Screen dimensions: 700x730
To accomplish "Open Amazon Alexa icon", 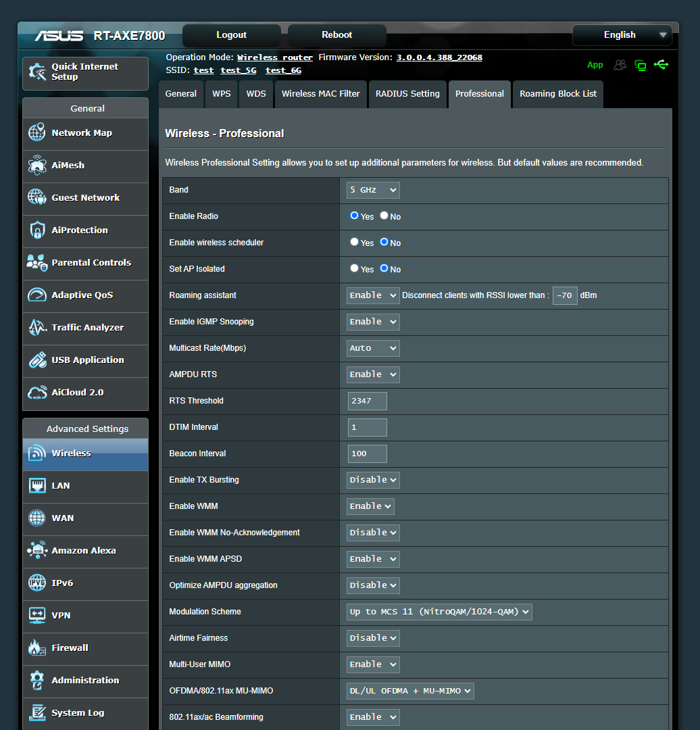I will coord(37,550).
